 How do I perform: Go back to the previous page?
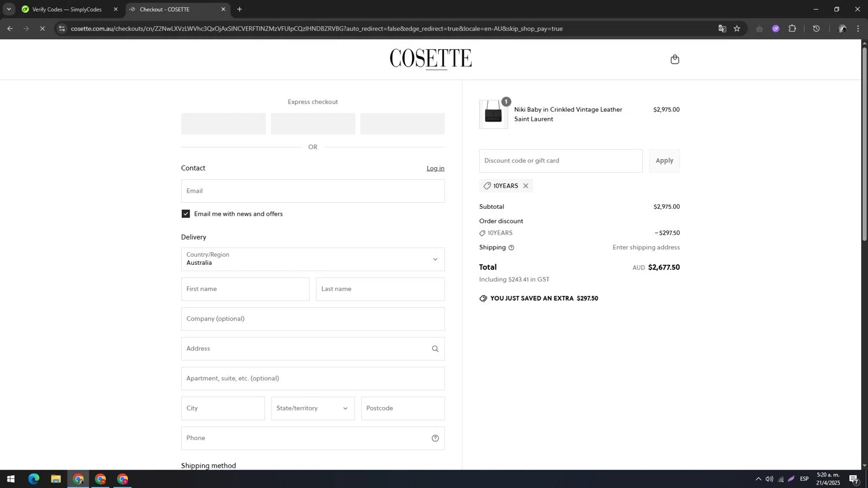(x=10, y=28)
